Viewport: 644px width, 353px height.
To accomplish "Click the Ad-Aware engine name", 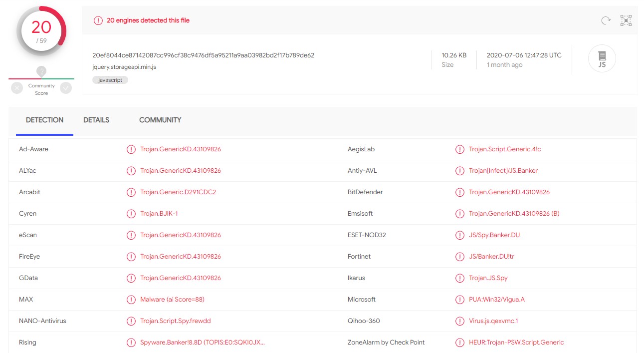I will [33, 149].
